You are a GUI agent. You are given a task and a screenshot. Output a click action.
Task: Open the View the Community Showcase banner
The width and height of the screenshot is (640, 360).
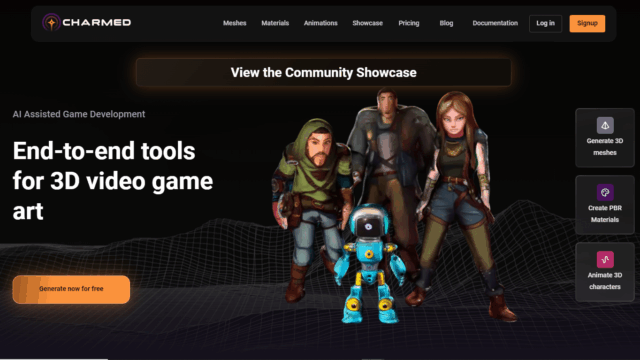pos(323,72)
